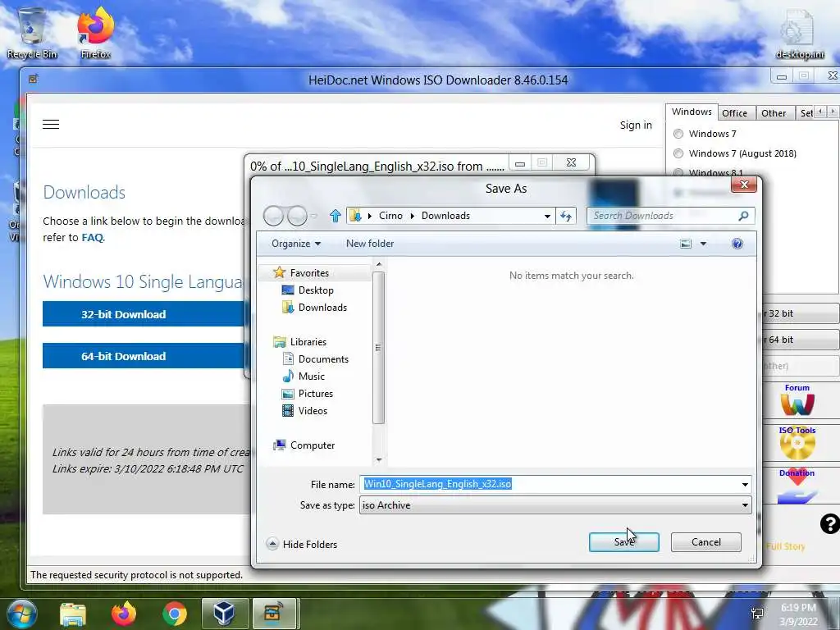Click the nav pane scroll up arrow
The height and width of the screenshot is (630, 840).
pos(379,264)
